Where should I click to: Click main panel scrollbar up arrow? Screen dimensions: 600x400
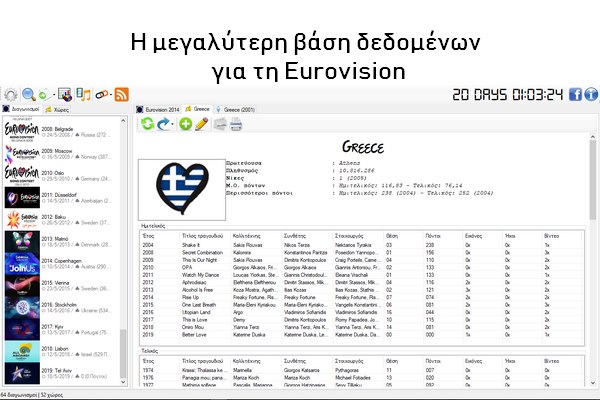593,136
